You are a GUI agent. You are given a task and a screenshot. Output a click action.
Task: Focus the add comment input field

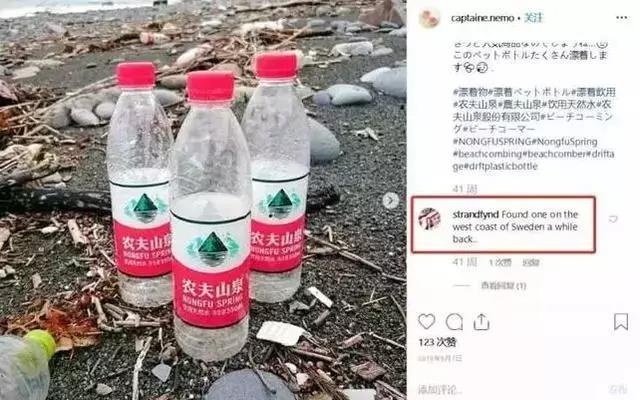(510, 389)
